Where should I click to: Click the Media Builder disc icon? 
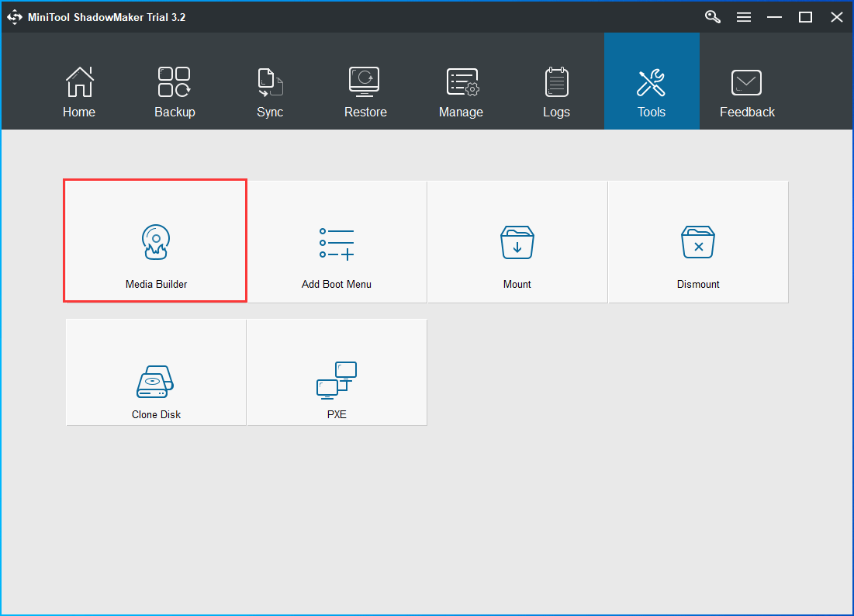pyautogui.click(x=155, y=242)
